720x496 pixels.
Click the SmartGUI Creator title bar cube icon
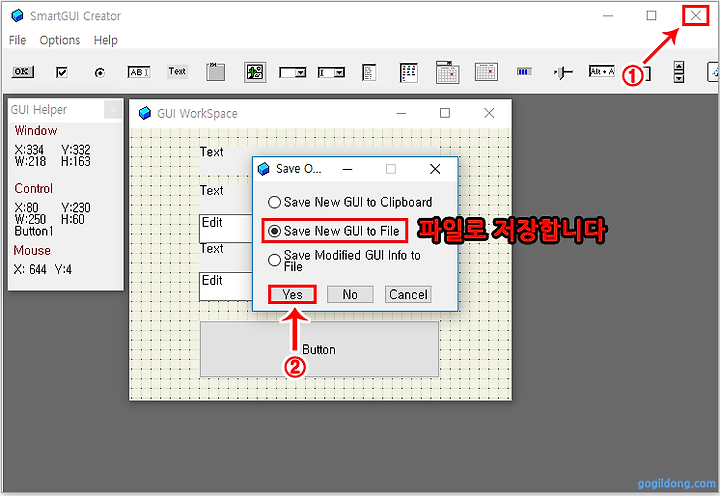click(17, 16)
